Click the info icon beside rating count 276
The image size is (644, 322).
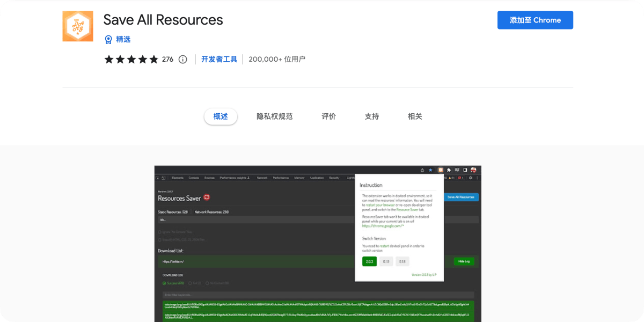tap(182, 59)
